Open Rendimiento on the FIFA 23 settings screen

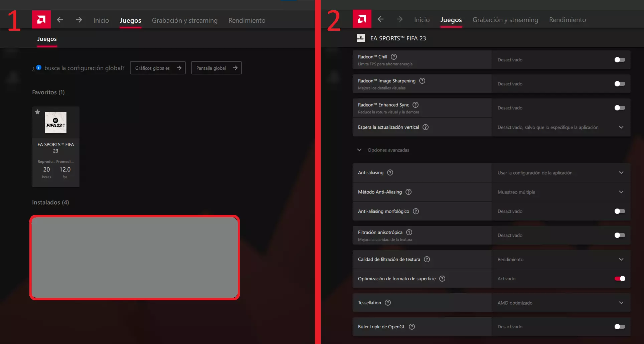568,20
